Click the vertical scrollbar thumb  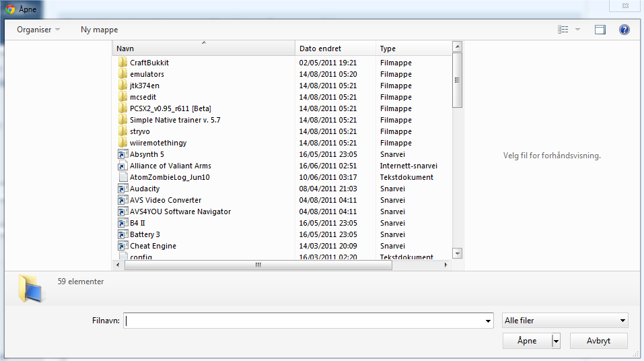click(x=457, y=80)
